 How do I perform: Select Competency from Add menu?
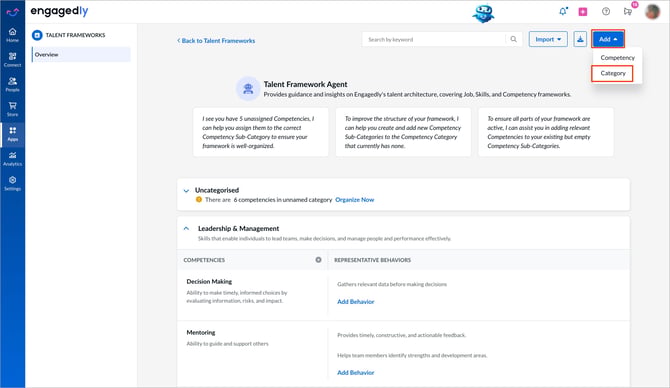[x=617, y=58]
